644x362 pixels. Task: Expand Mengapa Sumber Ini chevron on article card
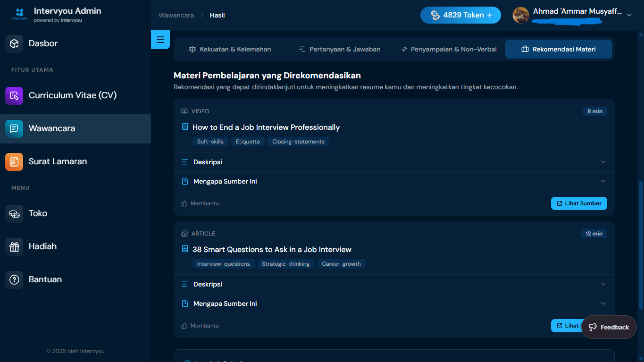tap(603, 303)
